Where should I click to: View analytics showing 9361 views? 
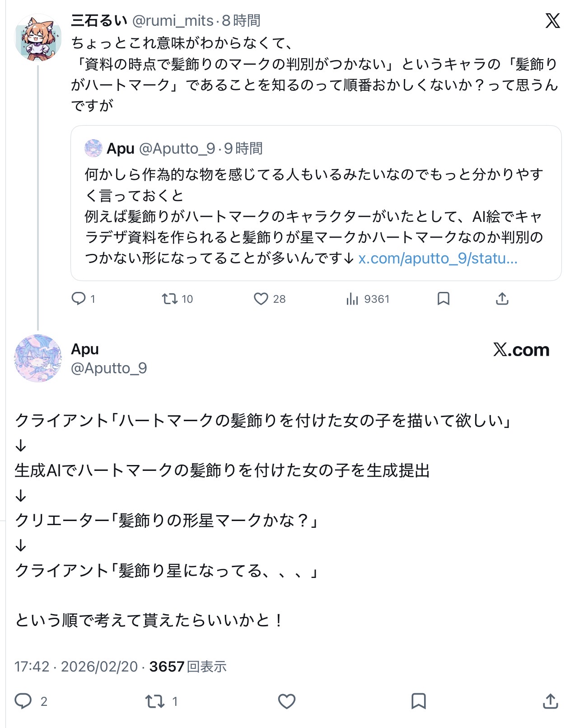click(352, 299)
